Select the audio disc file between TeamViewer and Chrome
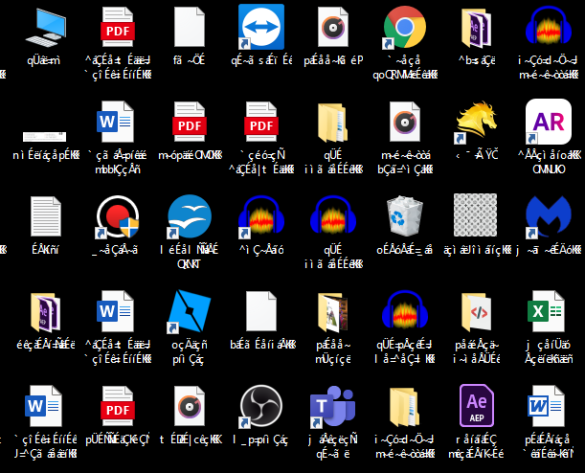Image resolution: width=585 pixels, height=473 pixels. (333, 27)
